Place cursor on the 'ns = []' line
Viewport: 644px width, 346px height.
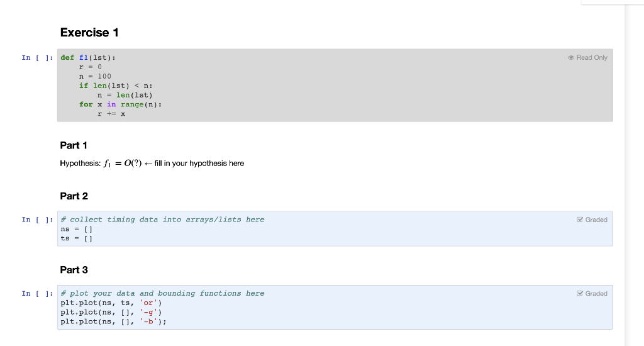point(77,229)
